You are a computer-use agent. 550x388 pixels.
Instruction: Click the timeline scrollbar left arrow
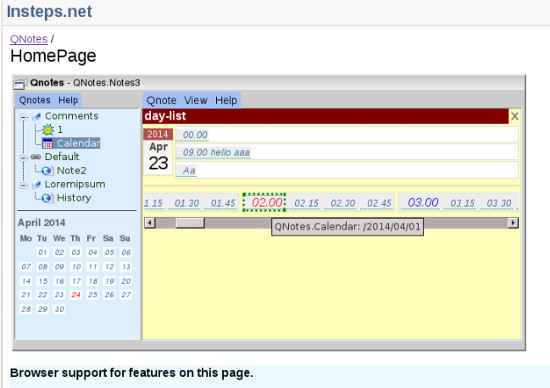point(150,223)
